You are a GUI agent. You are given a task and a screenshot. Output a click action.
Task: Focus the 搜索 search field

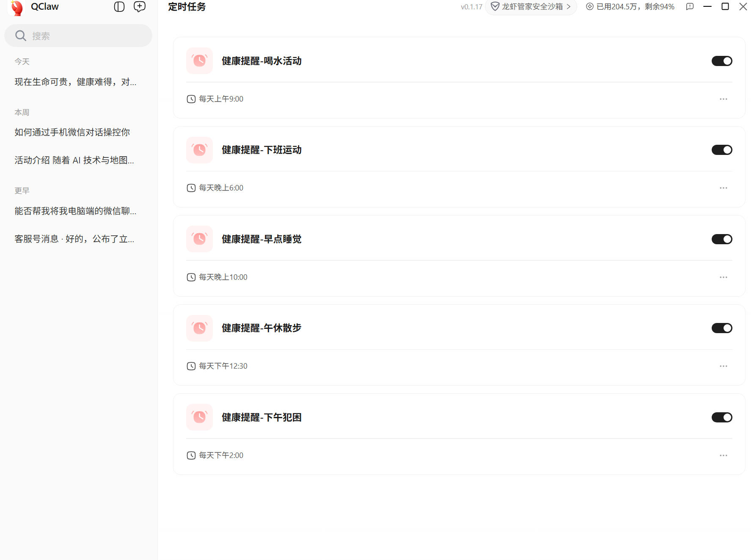pyautogui.click(x=78, y=36)
